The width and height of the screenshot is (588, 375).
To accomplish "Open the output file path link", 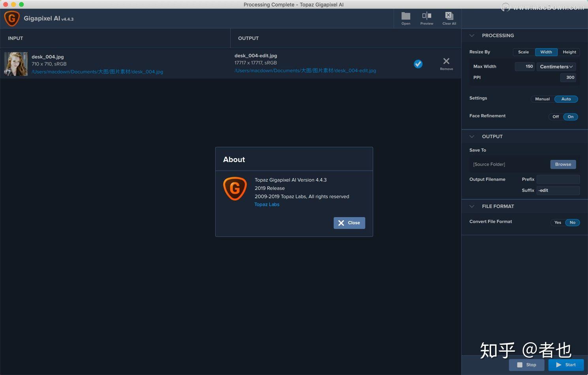I will coord(305,71).
